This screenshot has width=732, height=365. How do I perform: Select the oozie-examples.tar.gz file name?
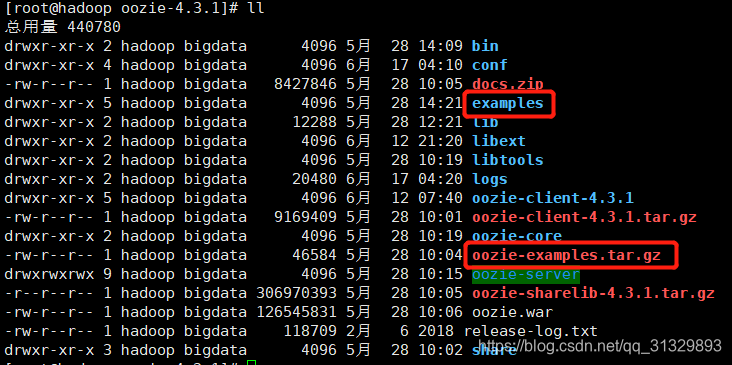(566, 255)
